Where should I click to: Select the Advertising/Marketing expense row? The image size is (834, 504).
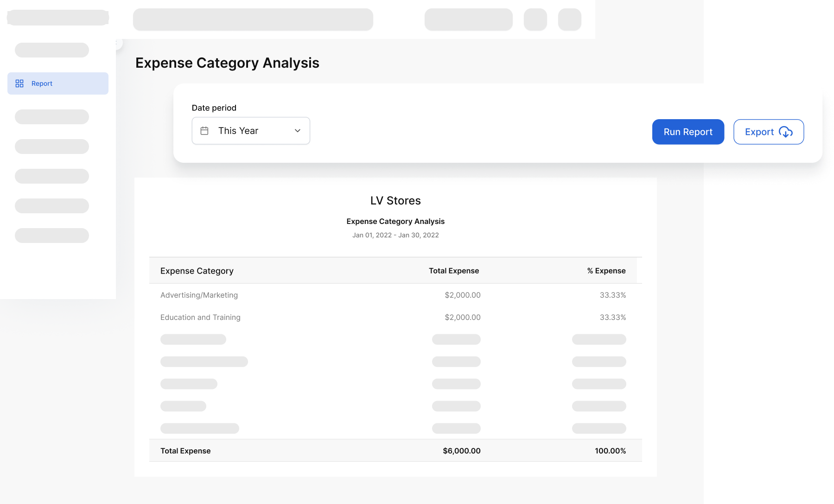199,295
